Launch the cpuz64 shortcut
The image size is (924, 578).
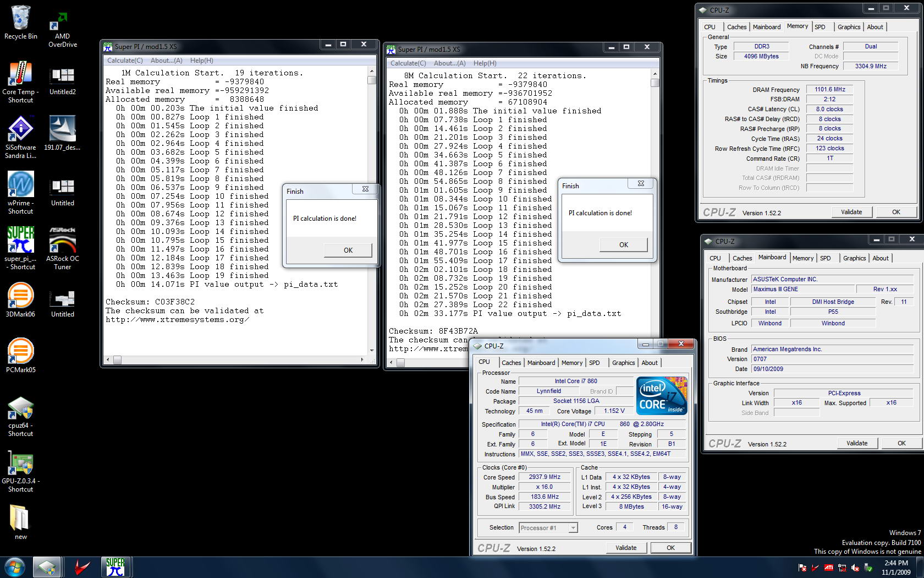21,417
